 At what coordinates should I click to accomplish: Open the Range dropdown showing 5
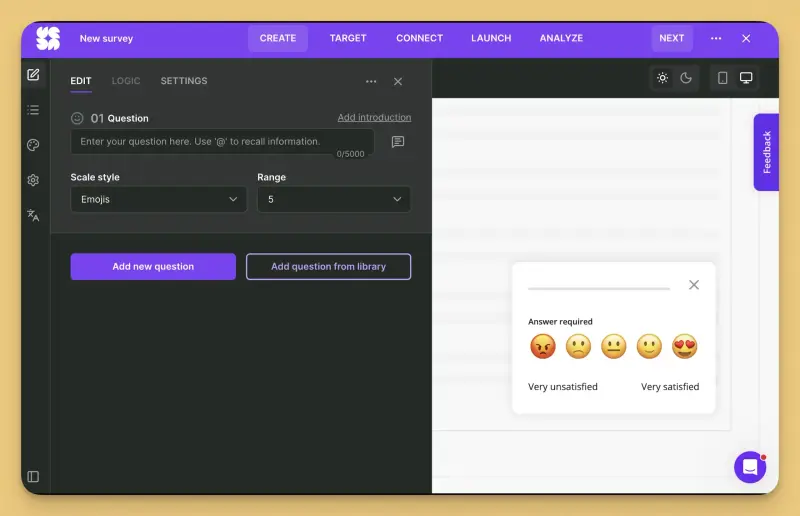tap(334, 200)
